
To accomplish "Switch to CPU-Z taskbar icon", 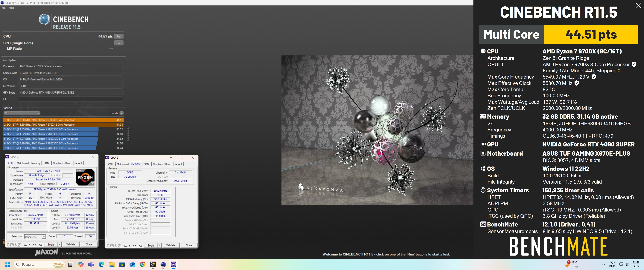I will point(174,265).
